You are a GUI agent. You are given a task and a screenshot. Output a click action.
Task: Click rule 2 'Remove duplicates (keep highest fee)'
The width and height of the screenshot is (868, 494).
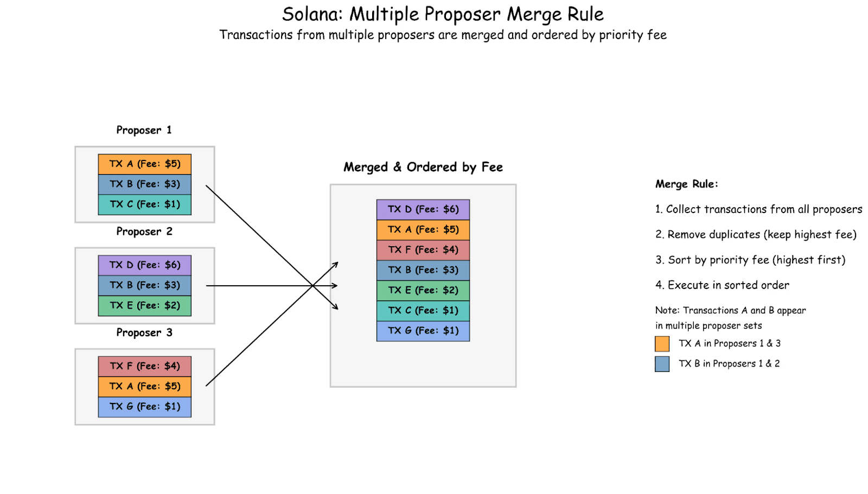click(x=756, y=235)
